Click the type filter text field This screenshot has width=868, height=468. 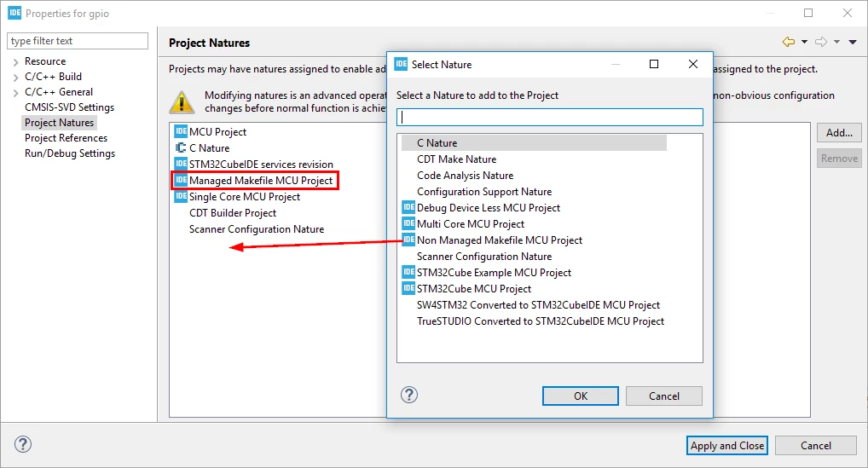pyautogui.click(x=78, y=41)
